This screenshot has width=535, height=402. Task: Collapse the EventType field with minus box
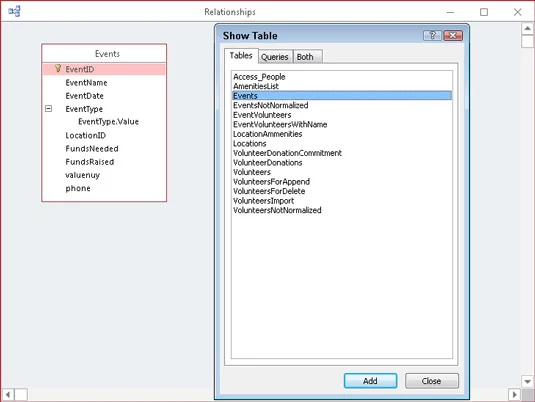(x=48, y=109)
